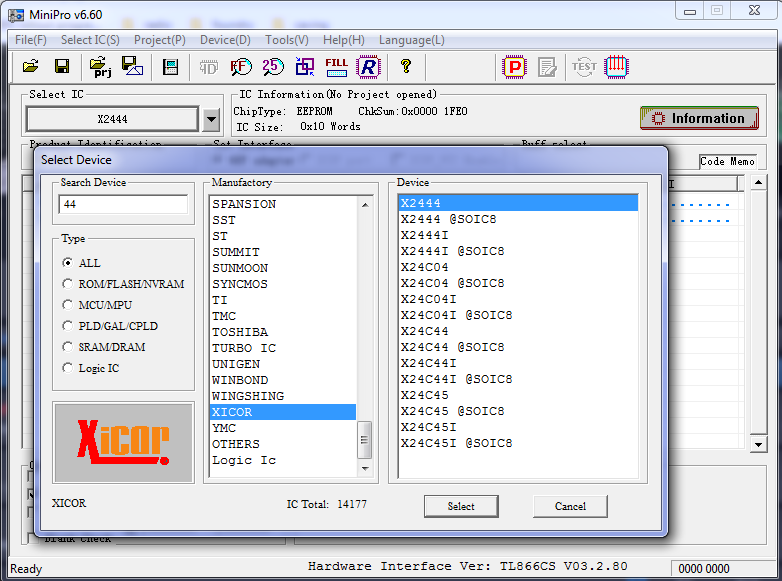Select TURBO IC in Manufactory list

pos(283,348)
